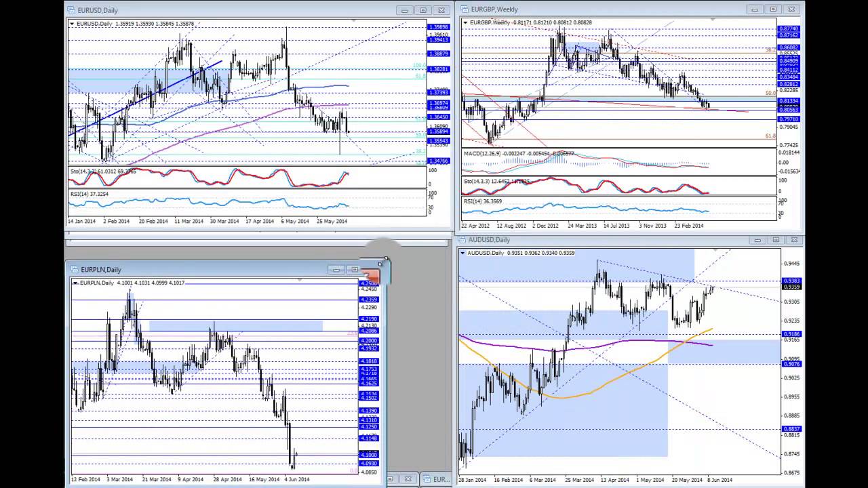
Task: Click the 0.9383 price label on AUDUSD chart
Action: [791, 281]
